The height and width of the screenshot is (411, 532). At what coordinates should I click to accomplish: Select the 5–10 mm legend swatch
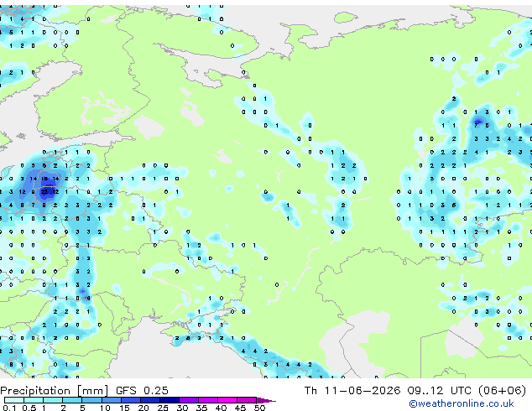tap(91, 400)
